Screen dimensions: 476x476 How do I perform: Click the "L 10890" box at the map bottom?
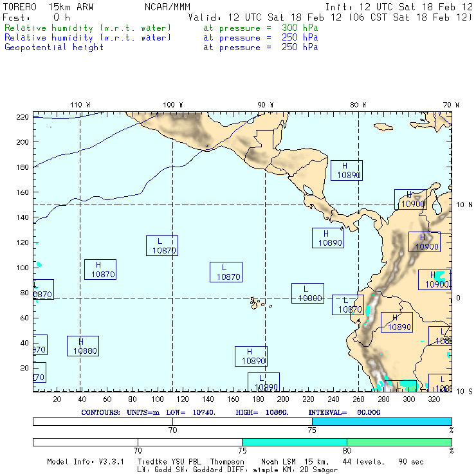(264, 382)
